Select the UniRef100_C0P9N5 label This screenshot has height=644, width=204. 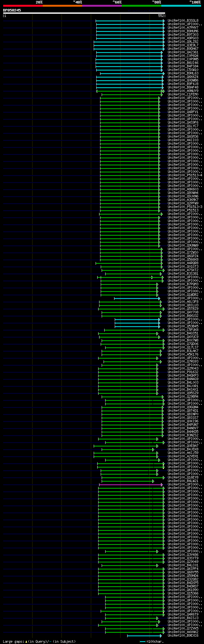click(x=183, y=59)
